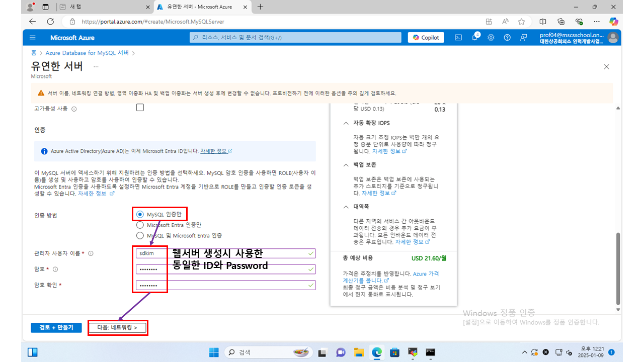
Task: Open Azure help question mark icon
Action: (x=507, y=38)
